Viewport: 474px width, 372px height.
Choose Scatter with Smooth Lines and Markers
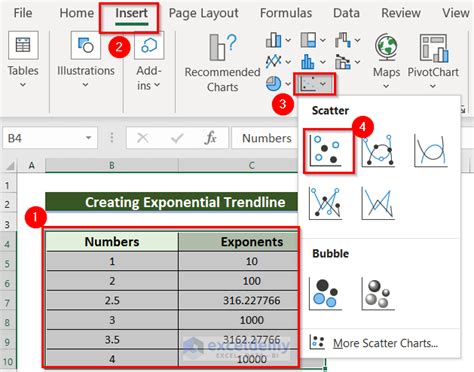click(378, 150)
